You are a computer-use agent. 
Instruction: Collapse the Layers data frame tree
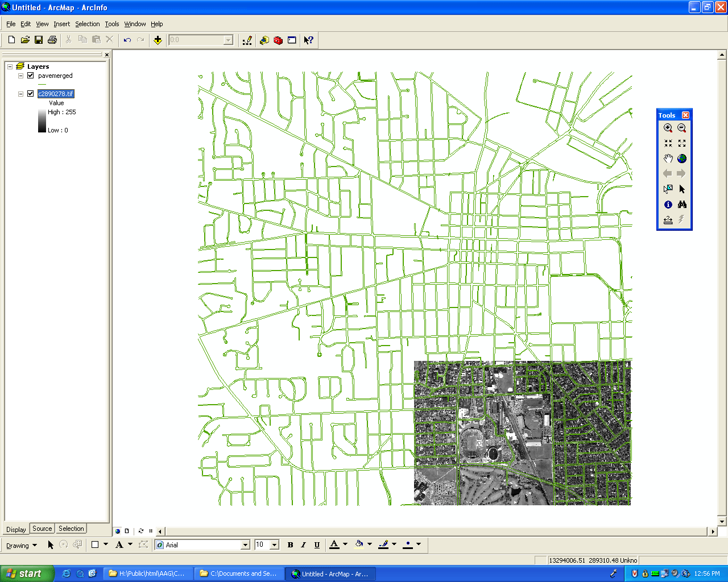pyautogui.click(x=10, y=66)
